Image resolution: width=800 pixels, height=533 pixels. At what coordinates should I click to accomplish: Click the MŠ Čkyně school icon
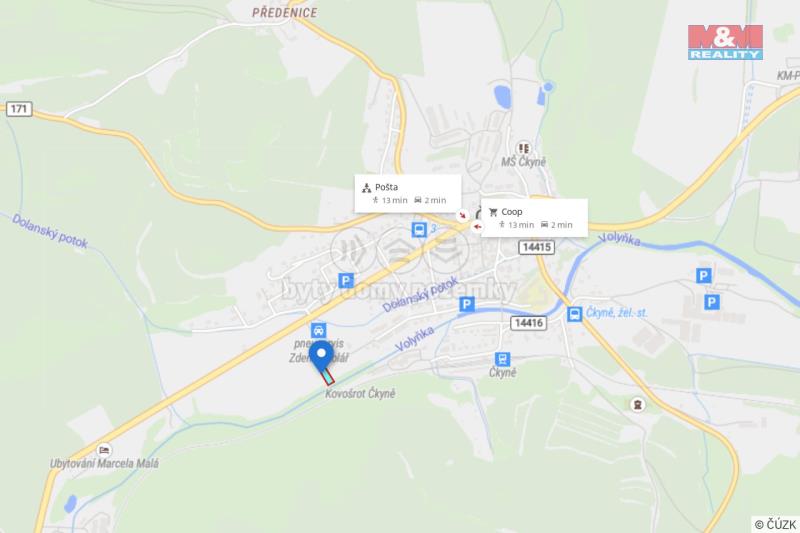523,148
